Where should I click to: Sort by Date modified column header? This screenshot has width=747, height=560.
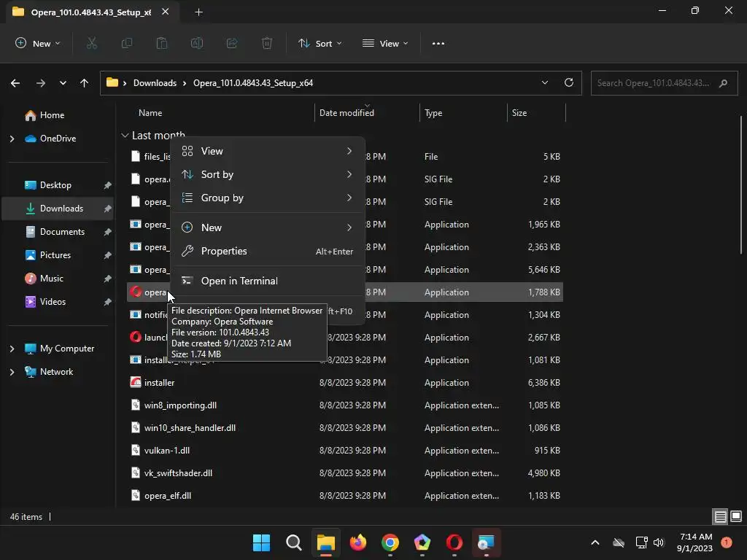[x=367, y=113]
